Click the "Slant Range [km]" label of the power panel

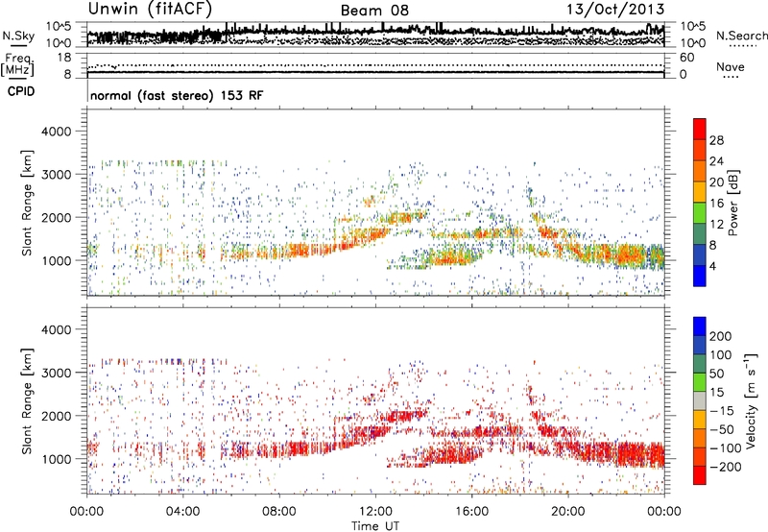point(27,203)
